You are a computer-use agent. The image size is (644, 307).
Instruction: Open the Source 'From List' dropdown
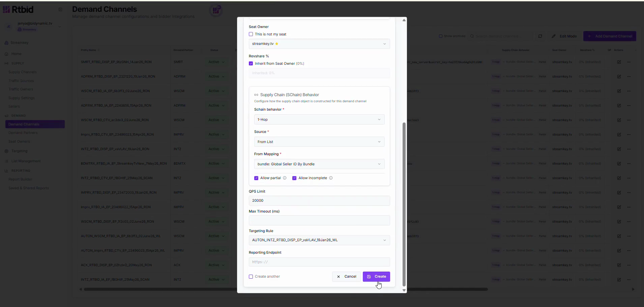pyautogui.click(x=319, y=142)
